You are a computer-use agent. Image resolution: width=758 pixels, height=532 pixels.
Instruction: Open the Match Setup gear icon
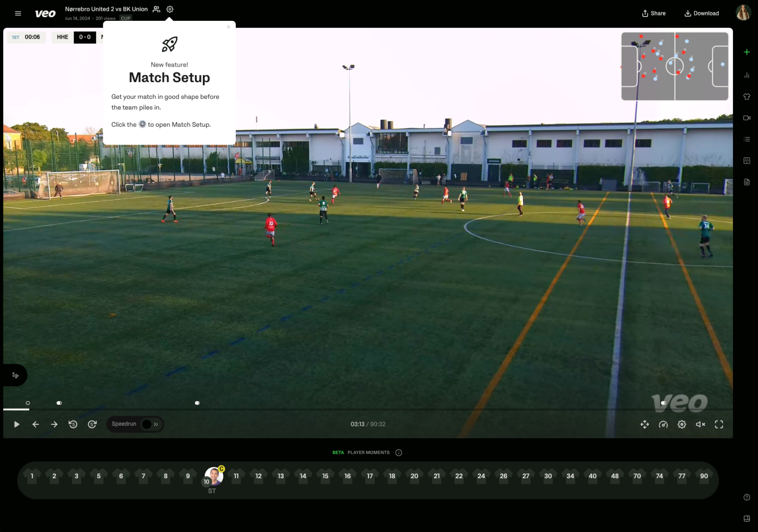pyautogui.click(x=170, y=9)
